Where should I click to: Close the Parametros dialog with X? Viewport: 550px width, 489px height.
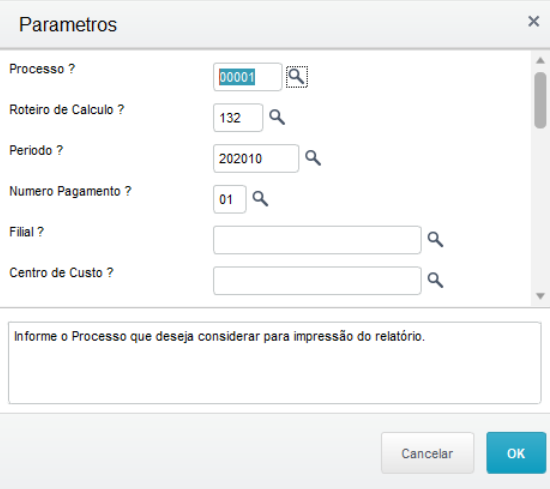coord(534,21)
